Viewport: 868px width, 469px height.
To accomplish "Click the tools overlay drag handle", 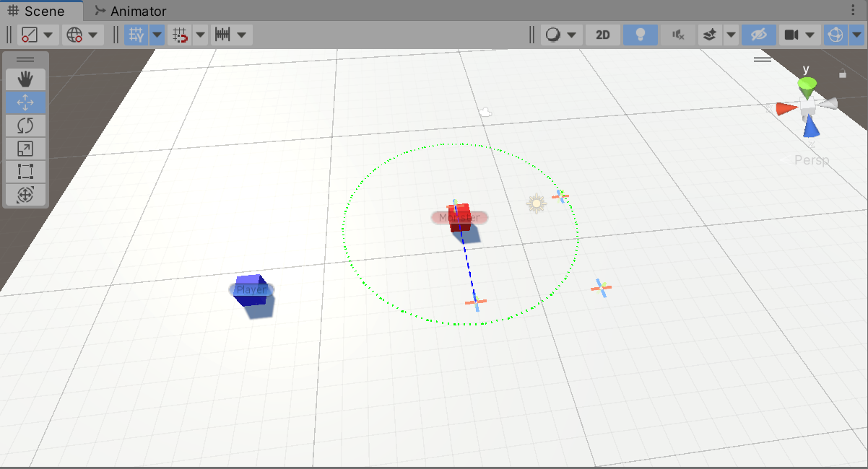I will coord(25,59).
